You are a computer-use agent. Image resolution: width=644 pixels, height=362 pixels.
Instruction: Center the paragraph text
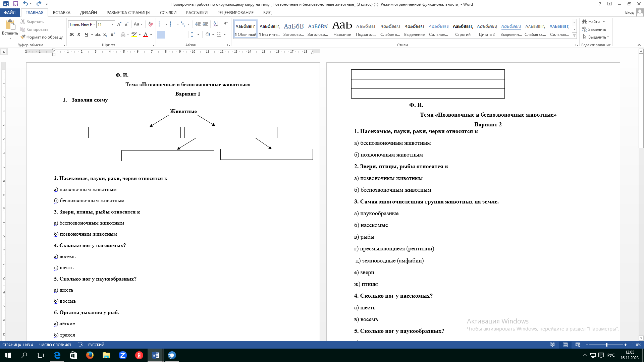tap(168, 35)
